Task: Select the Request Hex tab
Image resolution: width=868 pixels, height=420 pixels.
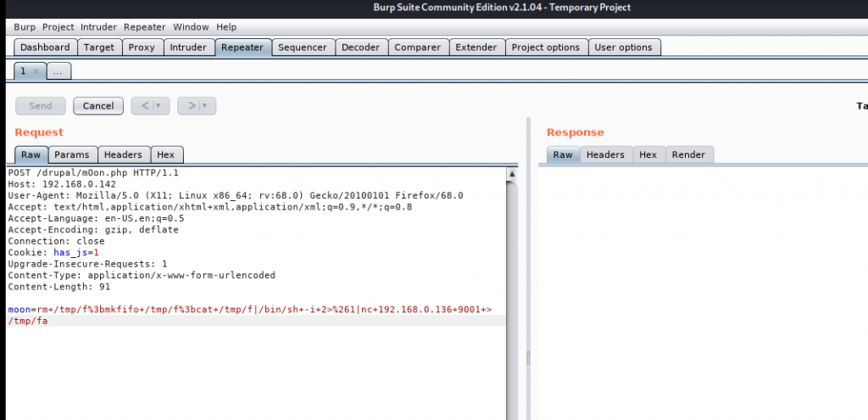Action: 166,154
